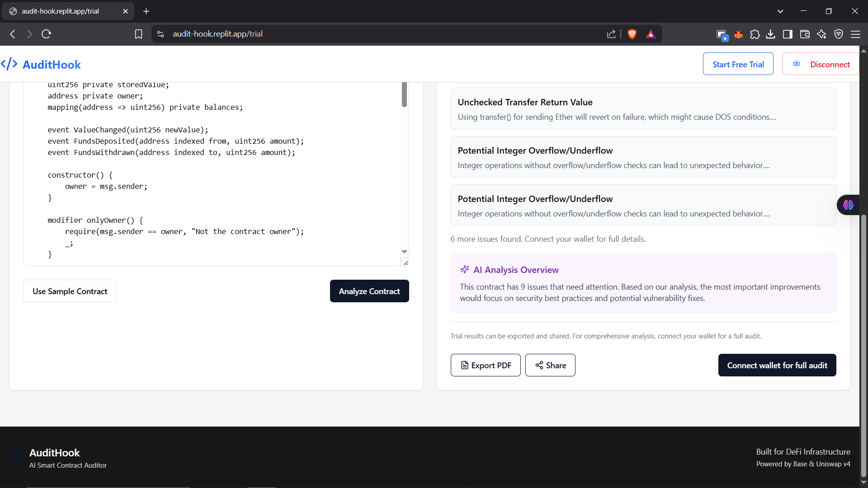This screenshot has height=488, width=868.
Task: Click the Disconnect wallet button
Action: 821,64
